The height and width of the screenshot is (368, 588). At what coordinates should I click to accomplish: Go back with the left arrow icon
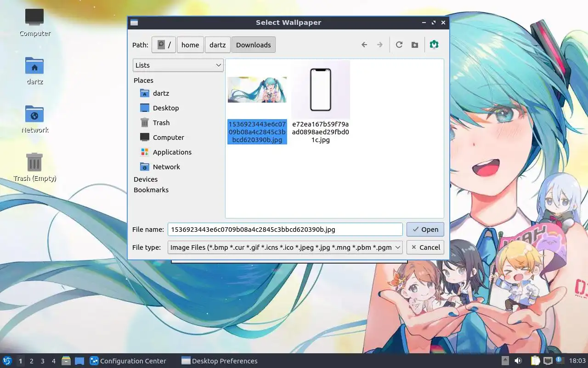(364, 45)
